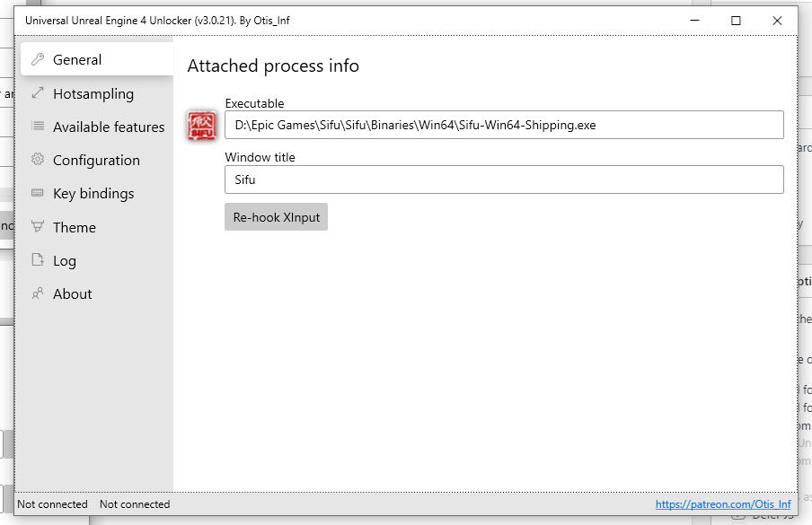812x525 pixels.
Task: Switch to Available features tab
Action: pyautogui.click(x=109, y=127)
